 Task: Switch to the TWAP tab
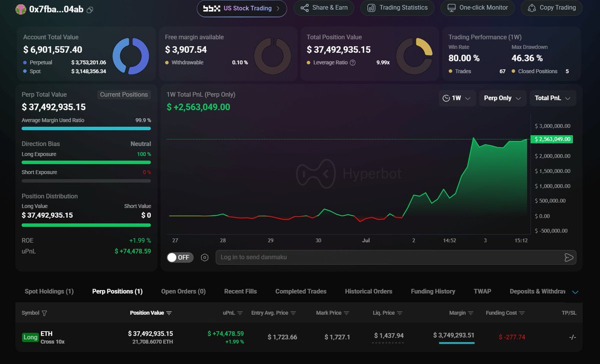click(482, 291)
